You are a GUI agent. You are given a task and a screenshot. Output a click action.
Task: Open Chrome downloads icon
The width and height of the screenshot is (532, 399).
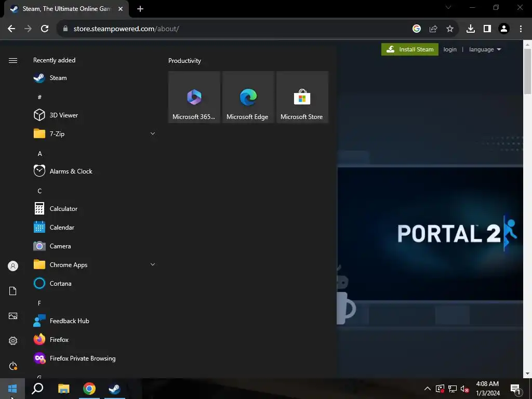471,29
